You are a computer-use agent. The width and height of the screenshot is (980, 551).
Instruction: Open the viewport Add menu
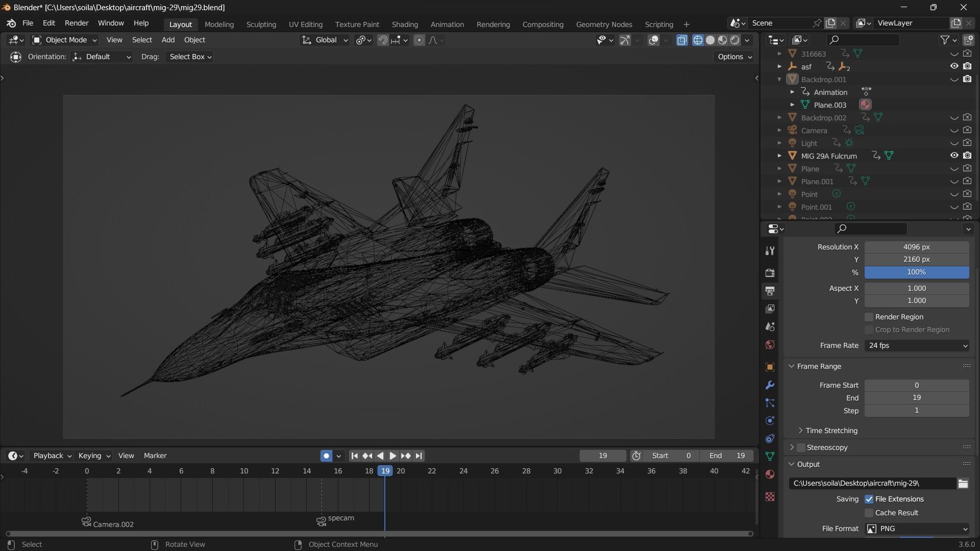tap(168, 40)
